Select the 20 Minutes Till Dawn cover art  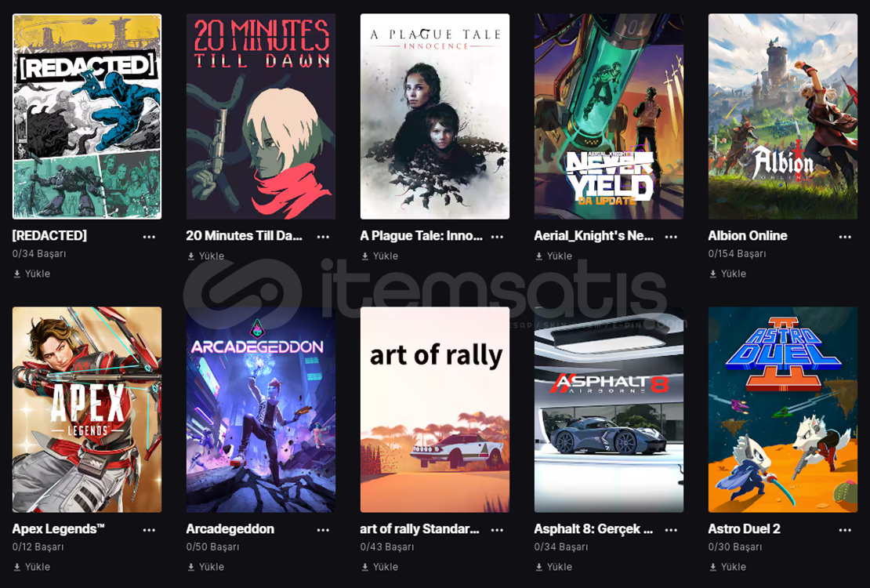coord(261,117)
